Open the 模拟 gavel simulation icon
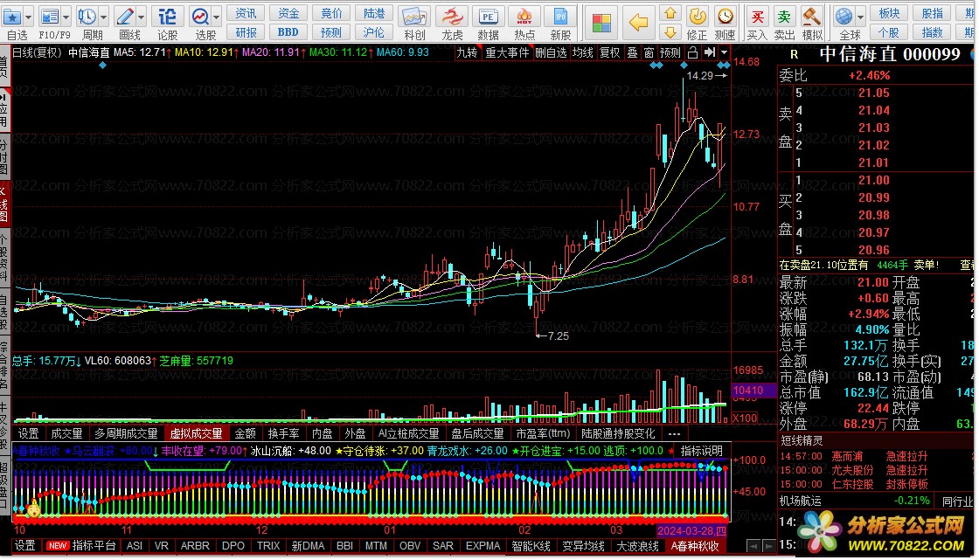Image resolution: width=979 pixels, height=560 pixels. [x=811, y=17]
